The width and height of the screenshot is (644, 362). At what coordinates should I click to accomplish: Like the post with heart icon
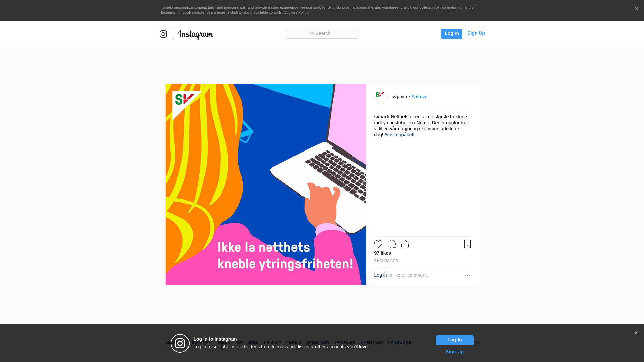(x=378, y=244)
